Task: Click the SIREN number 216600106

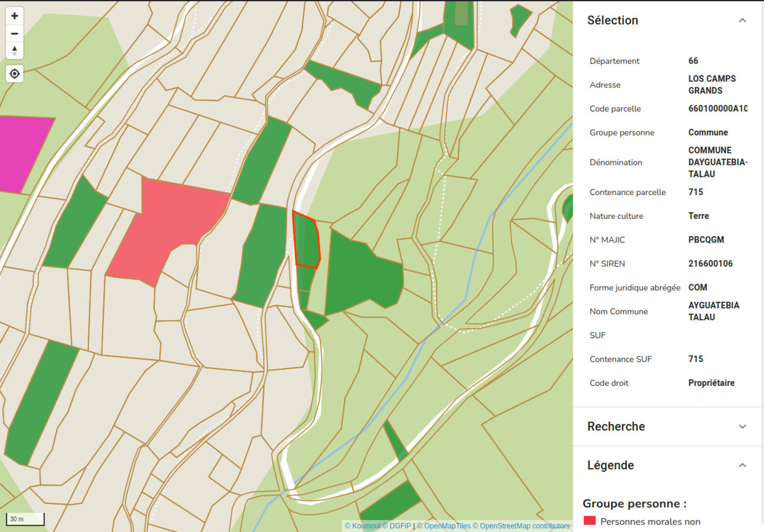Action: (x=710, y=264)
